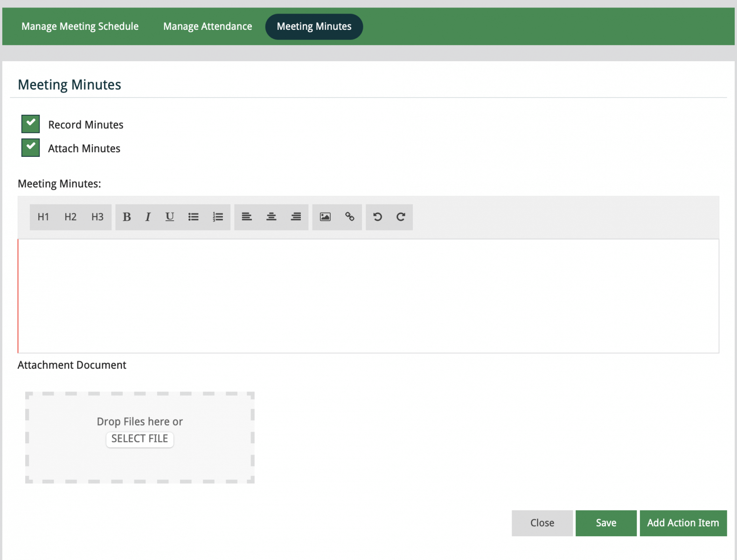Uncheck the Record Minutes checkbox
The image size is (737, 560).
[31, 124]
